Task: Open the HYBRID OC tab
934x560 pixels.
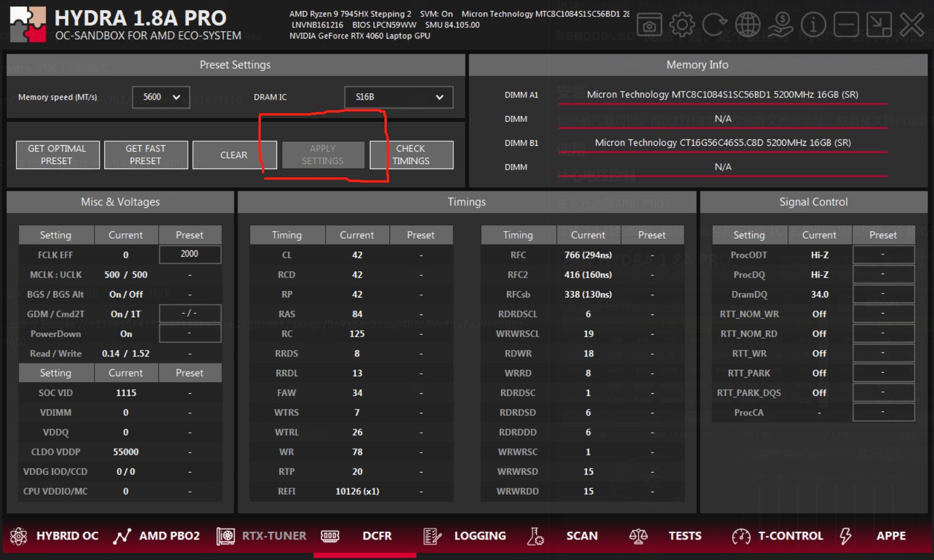Action: click(x=67, y=536)
